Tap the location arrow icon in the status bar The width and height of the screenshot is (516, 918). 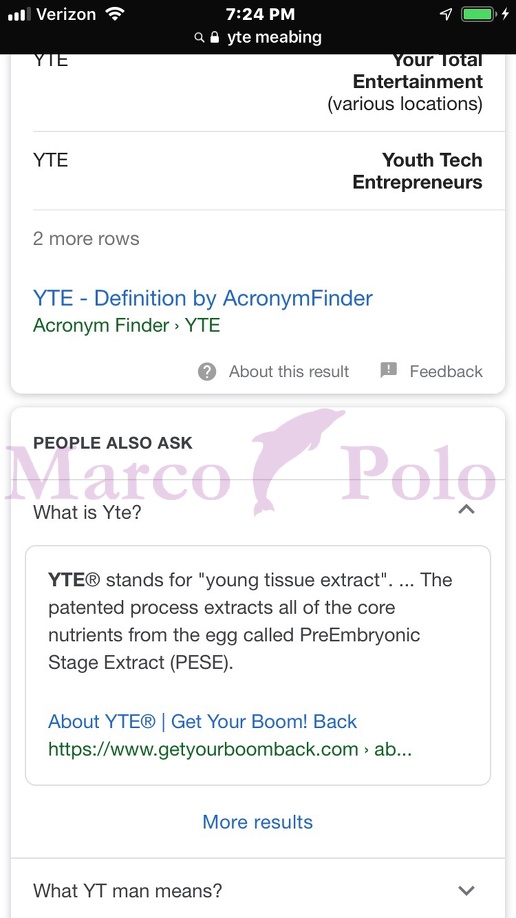point(446,14)
